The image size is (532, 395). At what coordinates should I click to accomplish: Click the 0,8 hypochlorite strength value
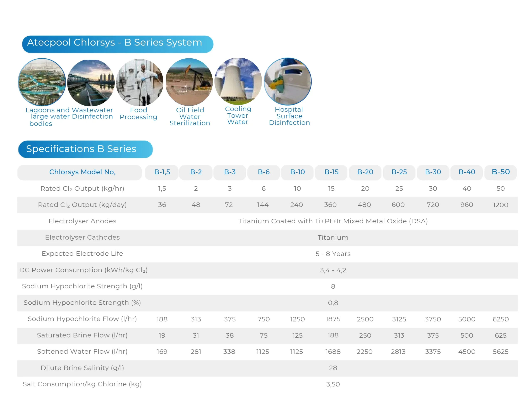[x=333, y=303]
